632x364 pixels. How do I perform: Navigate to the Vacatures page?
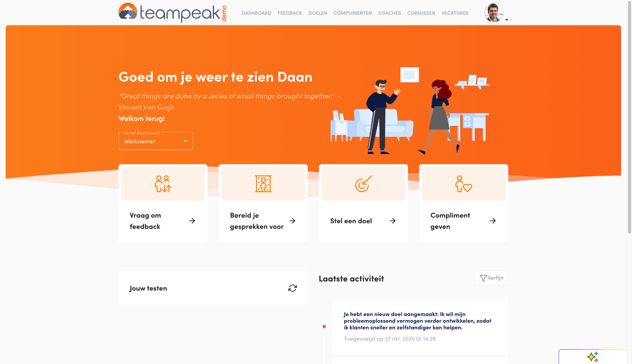click(454, 13)
